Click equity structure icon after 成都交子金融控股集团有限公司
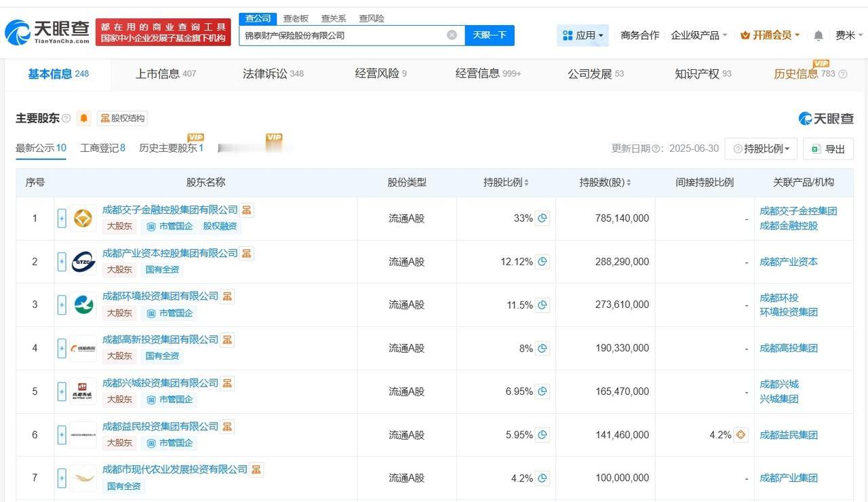This screenshot has height=502, width=868. pyautogui.click(x=247, y=210)
